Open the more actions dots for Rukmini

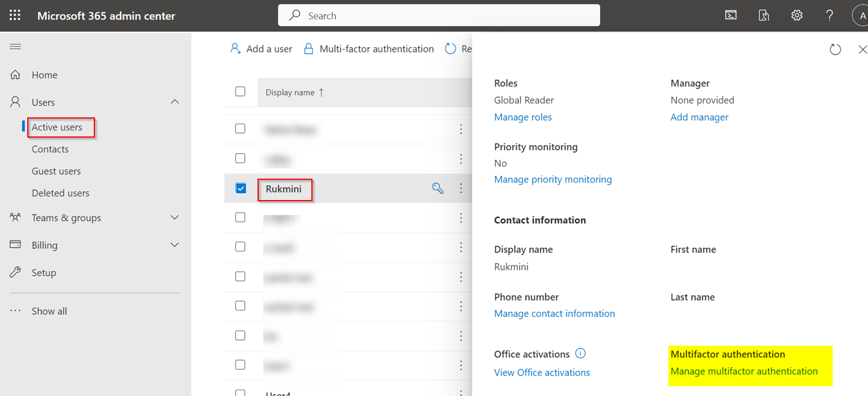click(461, 188)
